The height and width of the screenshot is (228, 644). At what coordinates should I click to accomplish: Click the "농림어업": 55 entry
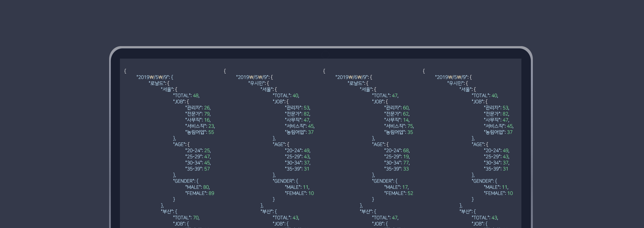coord(200,132)
